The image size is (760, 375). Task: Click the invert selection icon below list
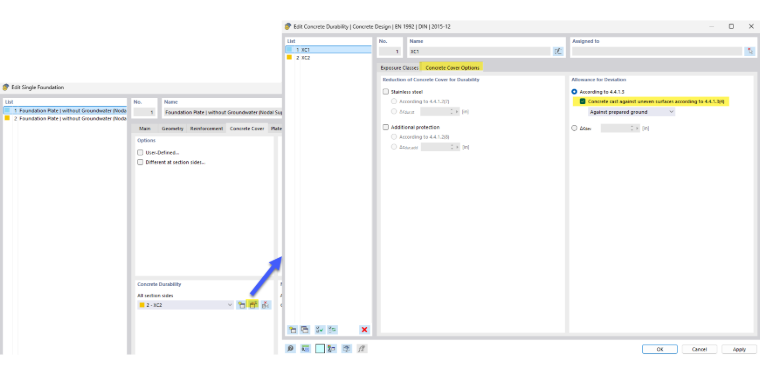coord(332,329)
